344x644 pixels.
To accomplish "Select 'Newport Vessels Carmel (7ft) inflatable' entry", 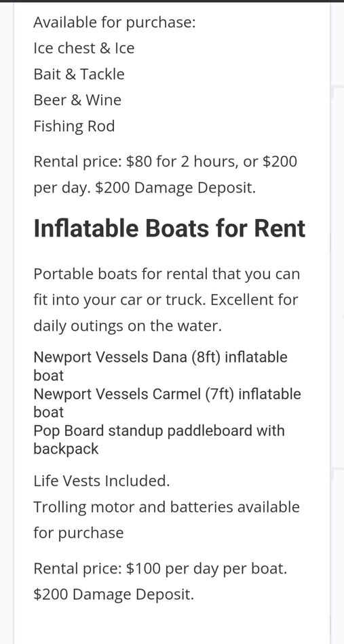I will (x=168, y=394).
